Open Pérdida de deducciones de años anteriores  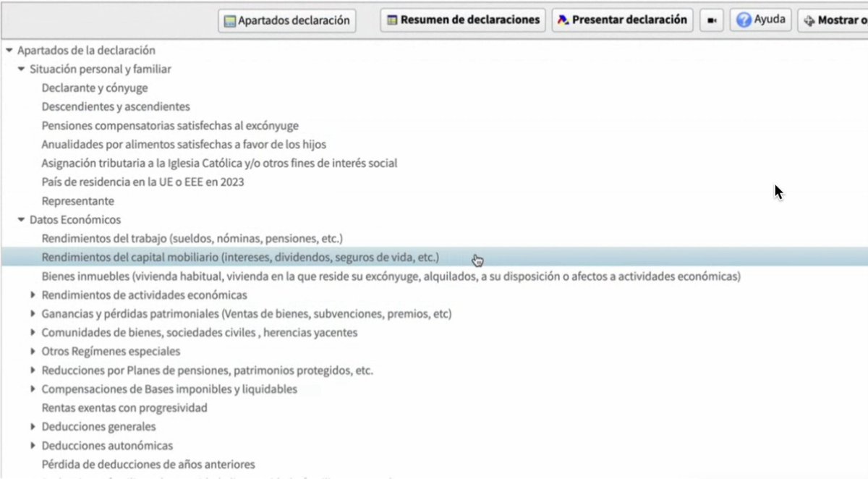click(148, 465)
